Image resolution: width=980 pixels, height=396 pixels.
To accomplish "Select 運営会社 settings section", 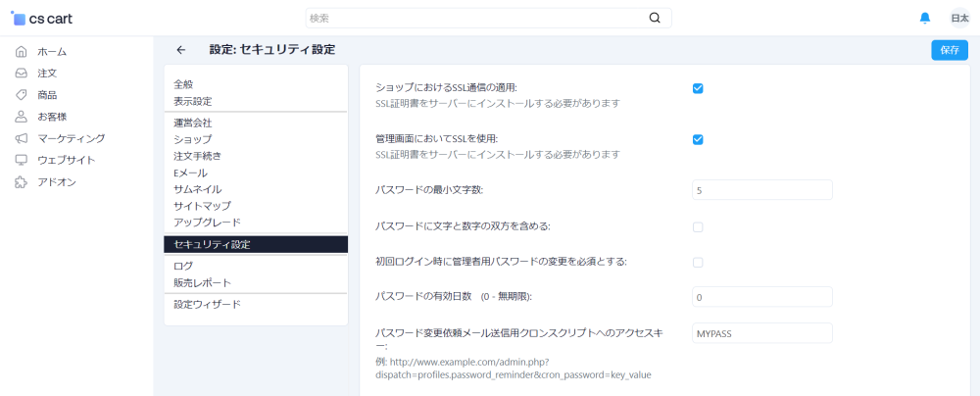I will (193, 123).
